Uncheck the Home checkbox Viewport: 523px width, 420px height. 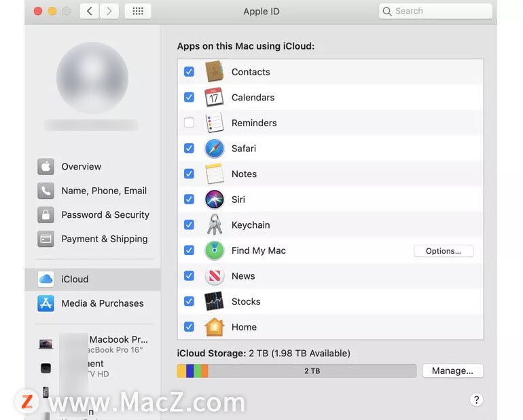click(189, 327)
